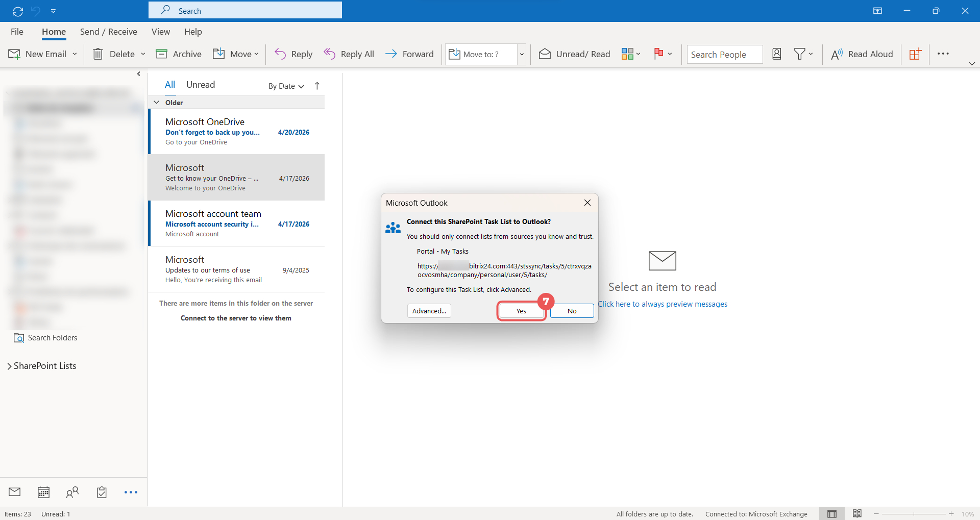Click the 10% zoom level value
Viewport: 980px width, 520px height.
click(x=968, y=514)
